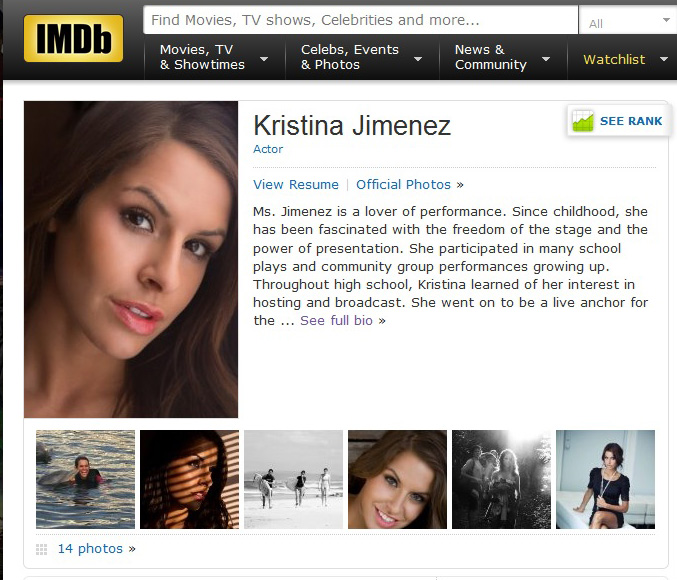Expand the Movies, TV & Showtimes menu

[x=214, y=57]
